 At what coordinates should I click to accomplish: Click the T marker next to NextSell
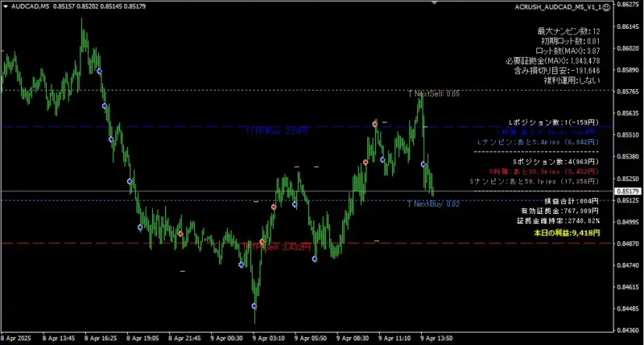point(410,94)
